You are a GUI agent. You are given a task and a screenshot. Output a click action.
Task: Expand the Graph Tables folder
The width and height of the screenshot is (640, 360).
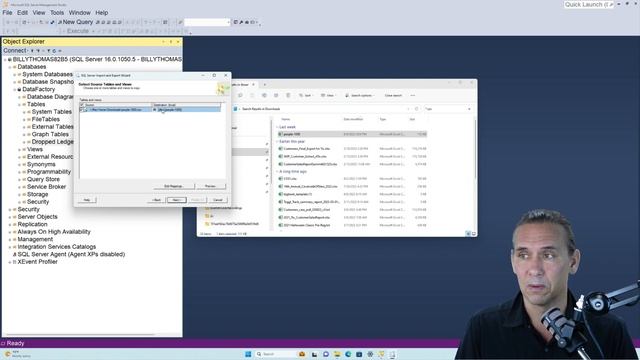click(x=24, y=134)
